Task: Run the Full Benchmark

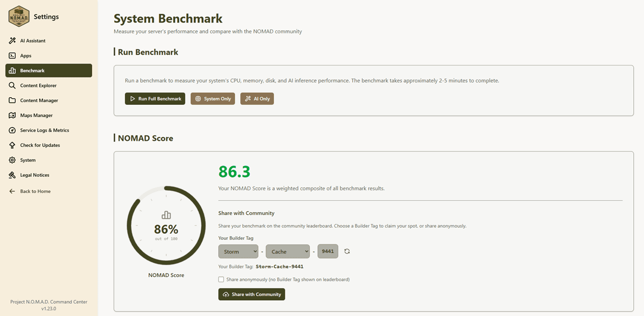Action: tap(155, 98)
